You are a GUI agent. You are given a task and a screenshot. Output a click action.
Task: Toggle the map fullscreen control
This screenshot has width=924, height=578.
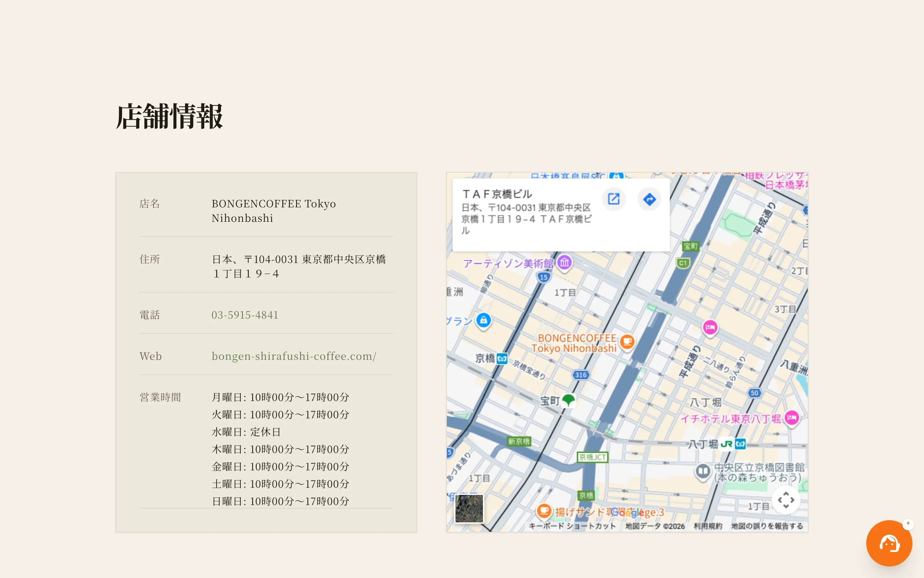tap(786, 500)
